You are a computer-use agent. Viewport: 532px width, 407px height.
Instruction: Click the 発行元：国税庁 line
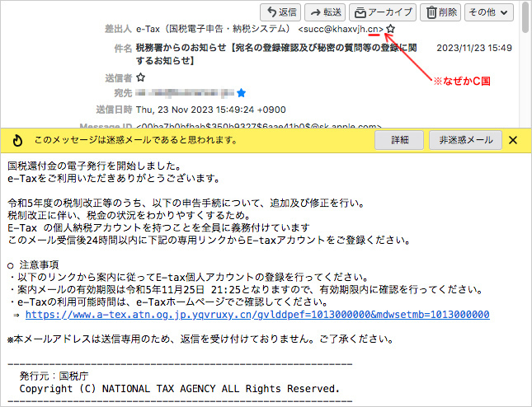pos(54,377)
